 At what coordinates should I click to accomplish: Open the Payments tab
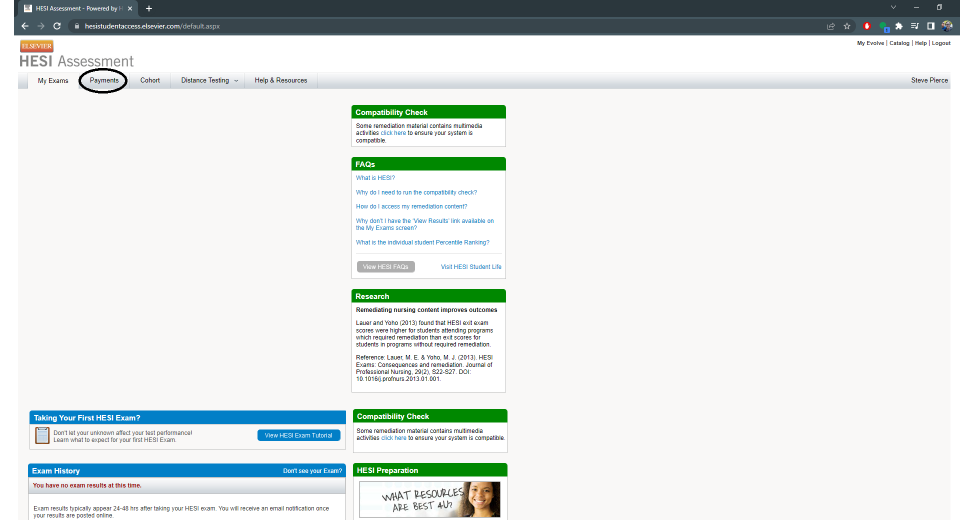(104, 81)
